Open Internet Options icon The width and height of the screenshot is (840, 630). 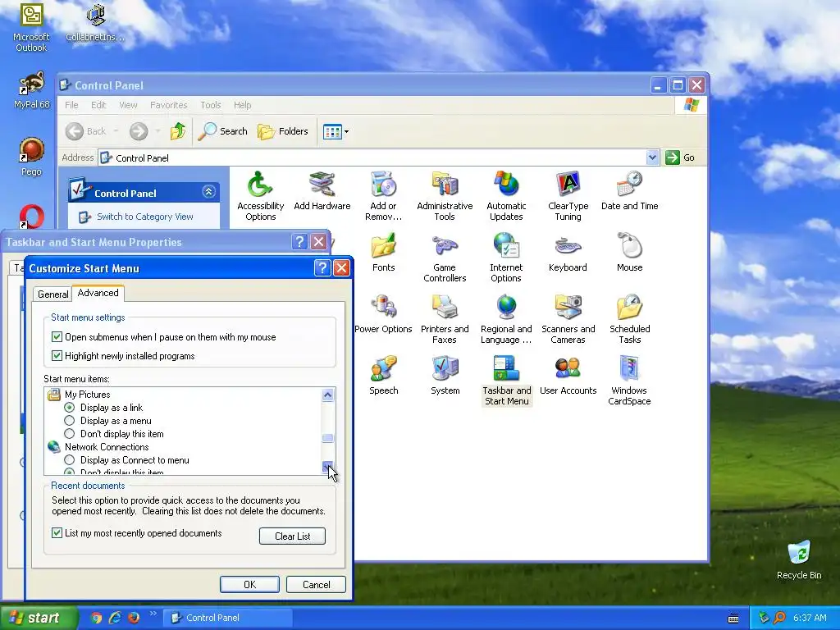click(x=506, y=258)
